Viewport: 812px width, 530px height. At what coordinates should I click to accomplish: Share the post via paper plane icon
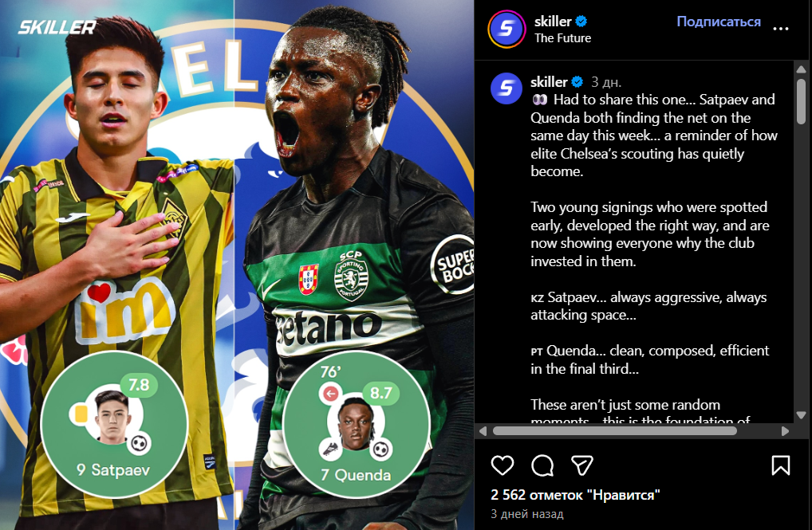[x=582, y=465]
